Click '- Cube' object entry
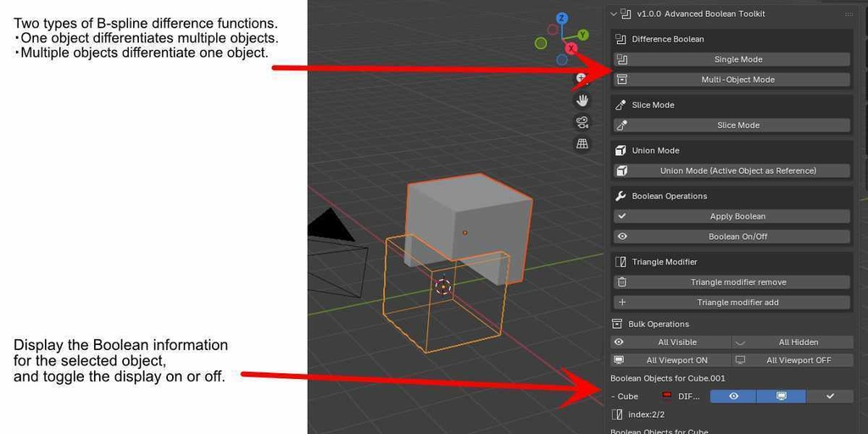Screen dimensions: 868x434 click(x=625, y=397)
